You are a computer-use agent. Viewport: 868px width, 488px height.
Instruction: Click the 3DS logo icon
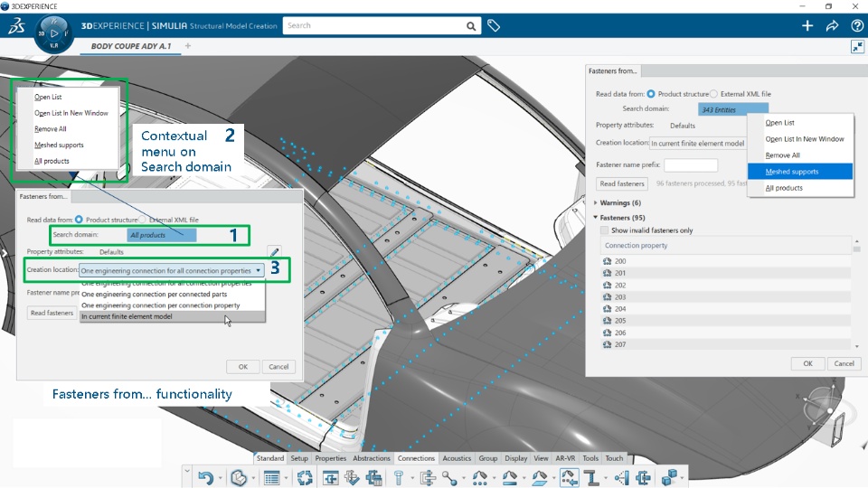(16, 25)
